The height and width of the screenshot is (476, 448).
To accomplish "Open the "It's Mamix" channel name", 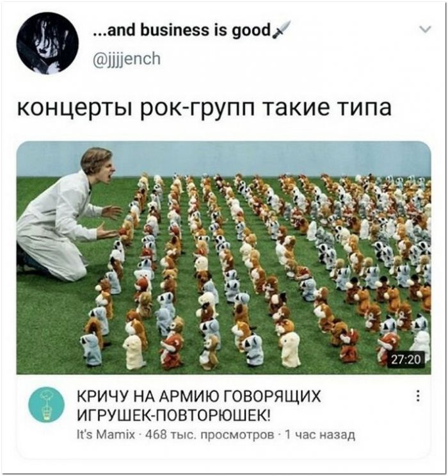I will tap(106, 435).
